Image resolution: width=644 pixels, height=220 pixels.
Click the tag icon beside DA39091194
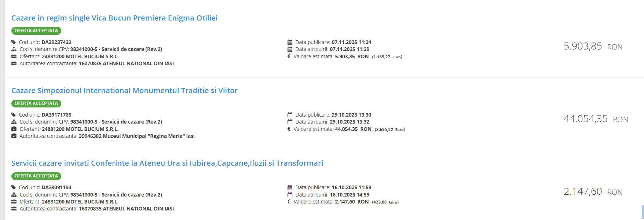tap(14, 187)
